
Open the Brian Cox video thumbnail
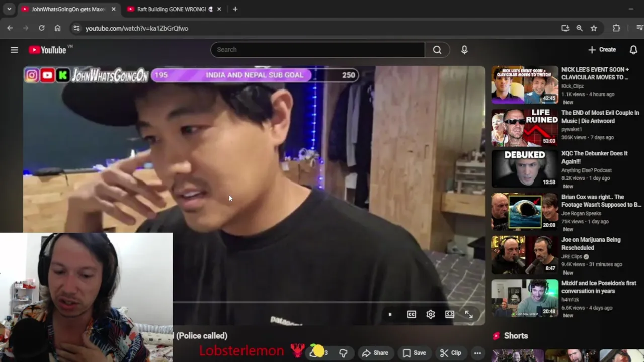pos(525,212)
